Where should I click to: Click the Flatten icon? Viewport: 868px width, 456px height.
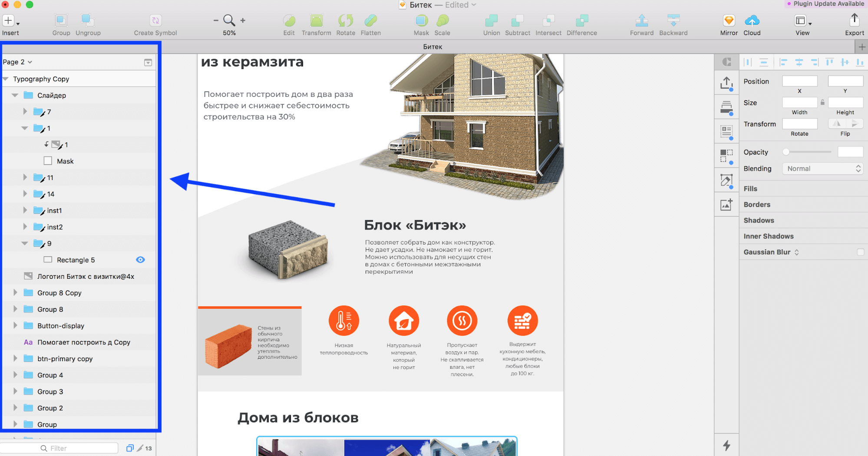tap(370, 20)
